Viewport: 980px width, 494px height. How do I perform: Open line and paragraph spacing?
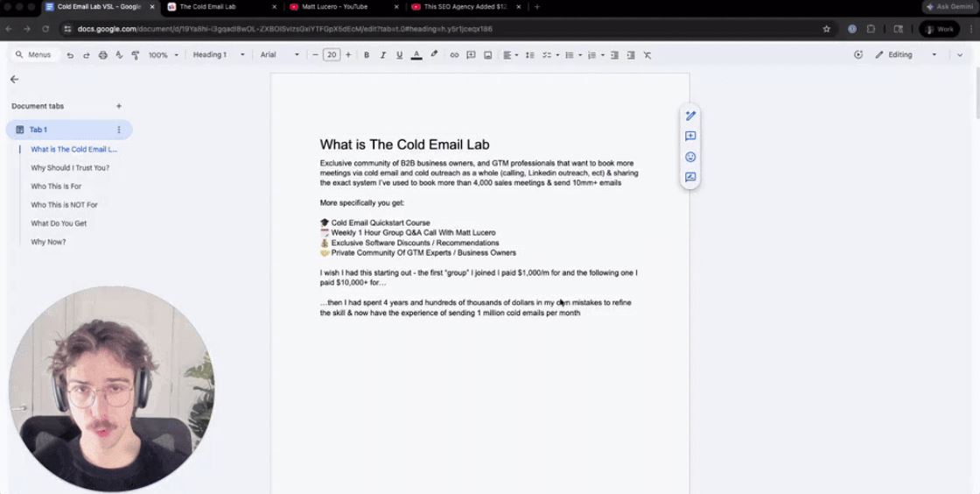click(x=530, y=55)
